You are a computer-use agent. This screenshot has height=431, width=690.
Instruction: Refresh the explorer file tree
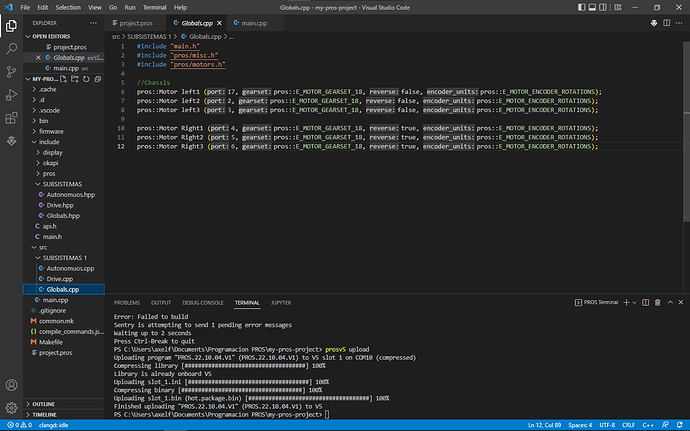coord(86,79)
